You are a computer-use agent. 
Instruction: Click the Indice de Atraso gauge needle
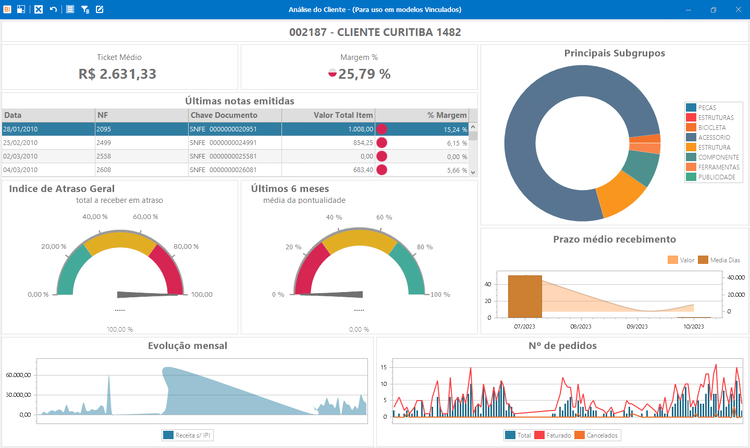(147, 295)
